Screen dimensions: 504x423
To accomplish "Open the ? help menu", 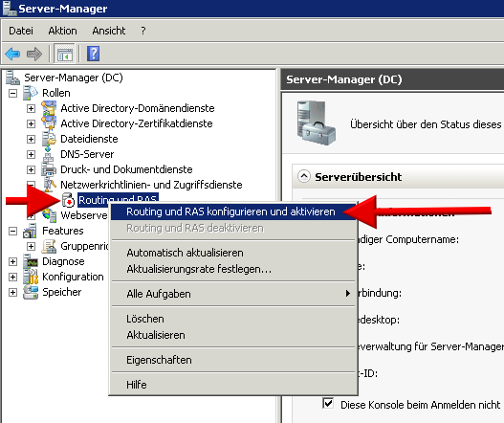I will click(143, 31).
